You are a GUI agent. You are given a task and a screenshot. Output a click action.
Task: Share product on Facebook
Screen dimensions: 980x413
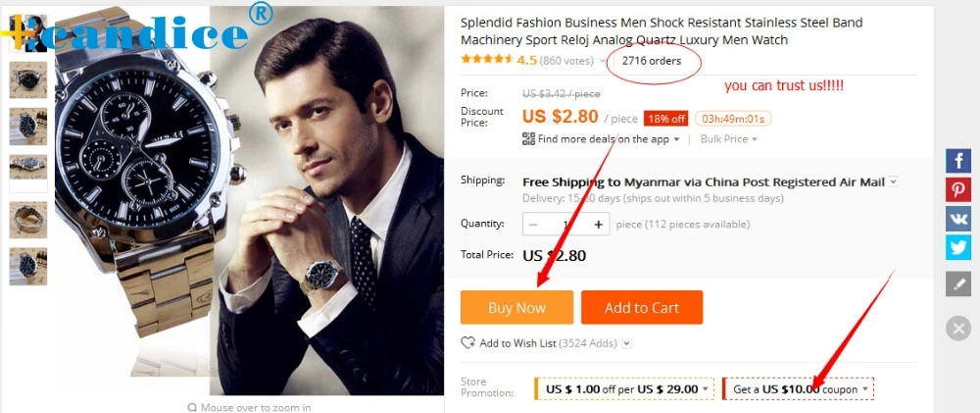click(957, 161)
